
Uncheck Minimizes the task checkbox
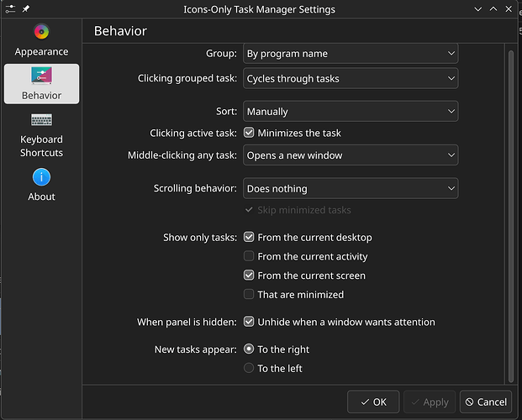249,133
